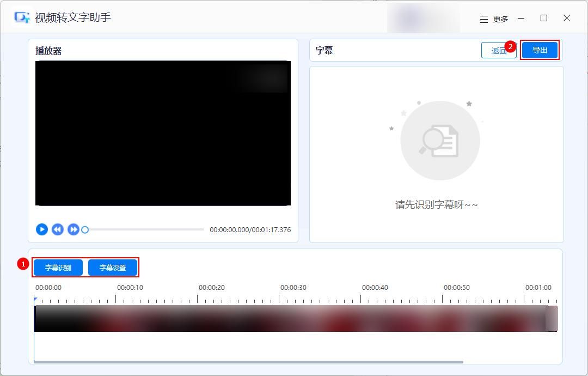Close the 视频转文字助手 window
The width and height of the screenshot is (588, 376).
pyautogui.click(x=567, y=18)
